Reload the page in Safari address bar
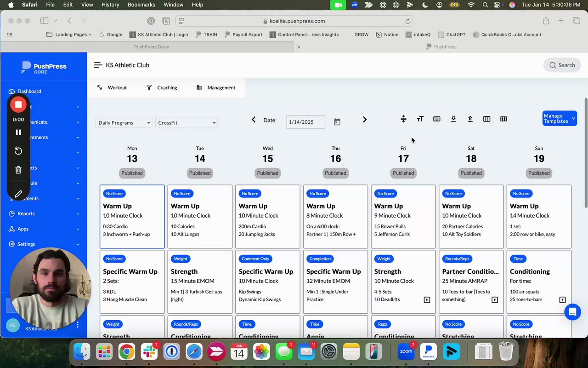 click(x=407, y=21)
